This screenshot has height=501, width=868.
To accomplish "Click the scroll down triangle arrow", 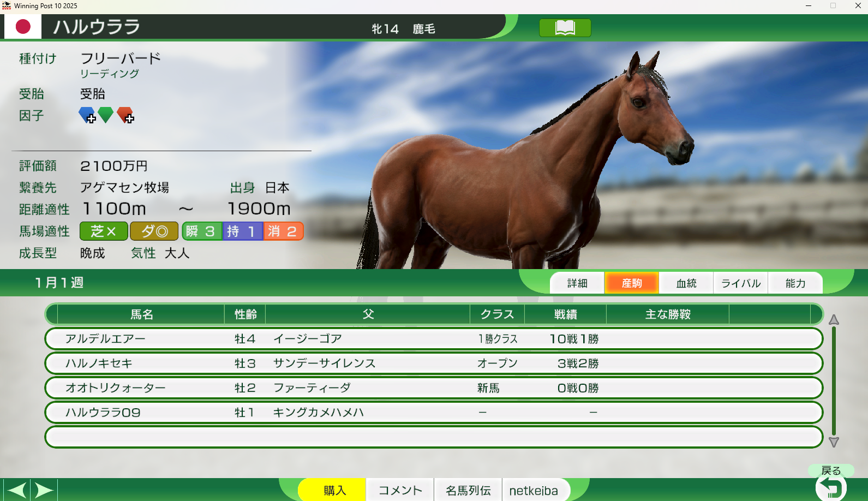I will click(x=834, y=442).
